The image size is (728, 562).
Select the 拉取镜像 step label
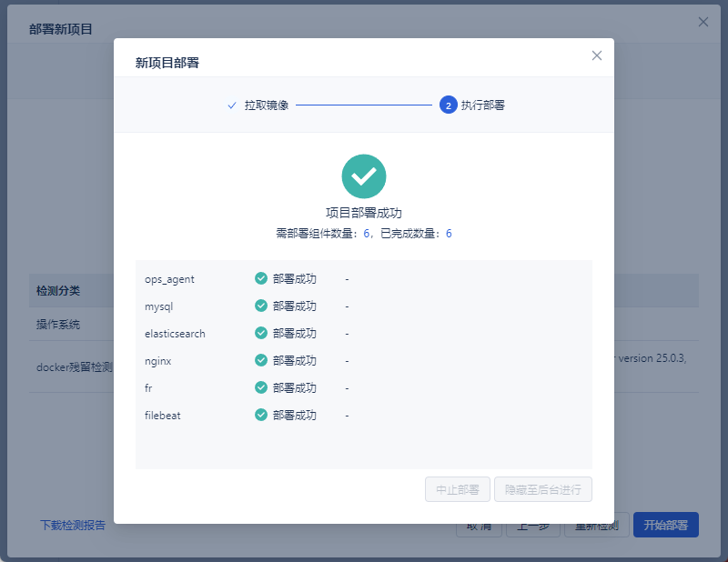pyautogui.click(x=267, y=105)
